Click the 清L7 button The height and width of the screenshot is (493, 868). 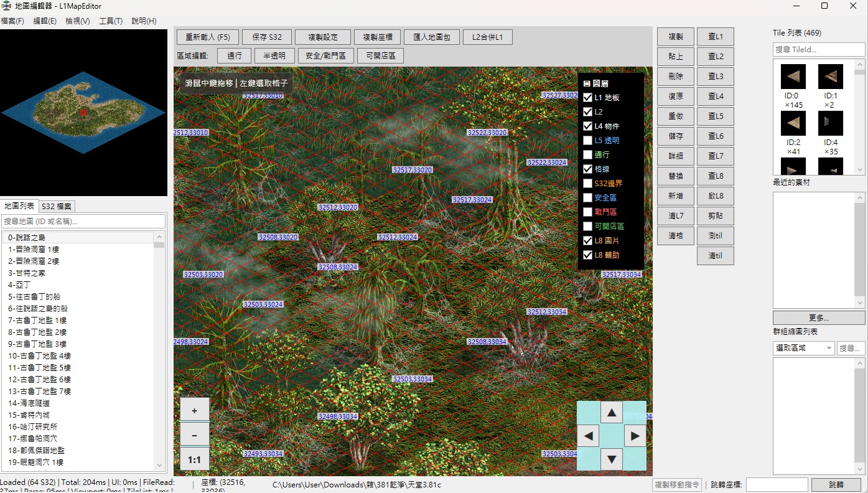(x=676, y=216)
